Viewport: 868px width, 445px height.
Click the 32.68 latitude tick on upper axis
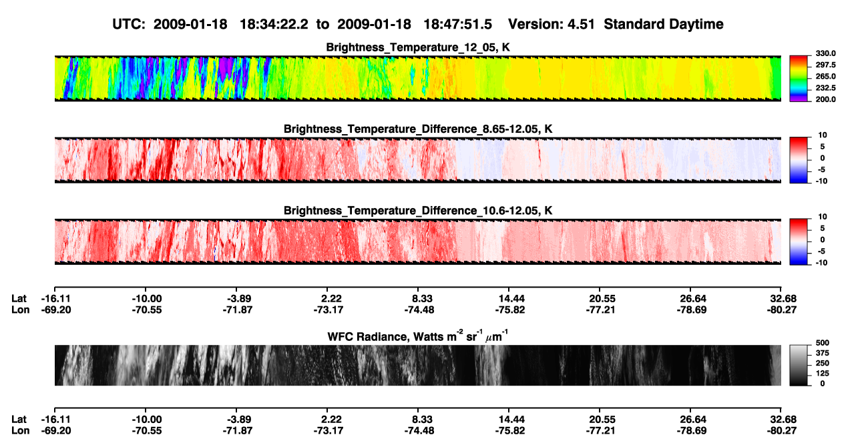(x=781, y=298)
